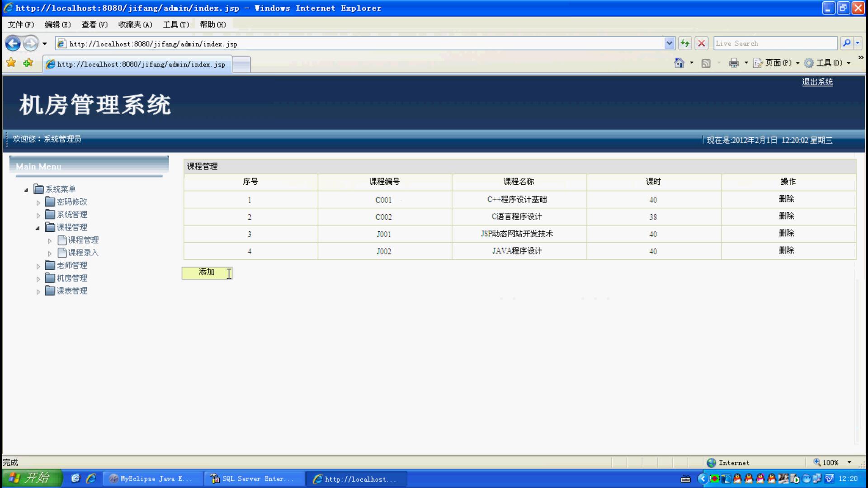Image resolution: width=868 pixels, height=488 pixels.
Task: Click the Internet security zone indicator
Action: (x=729, y=463)
